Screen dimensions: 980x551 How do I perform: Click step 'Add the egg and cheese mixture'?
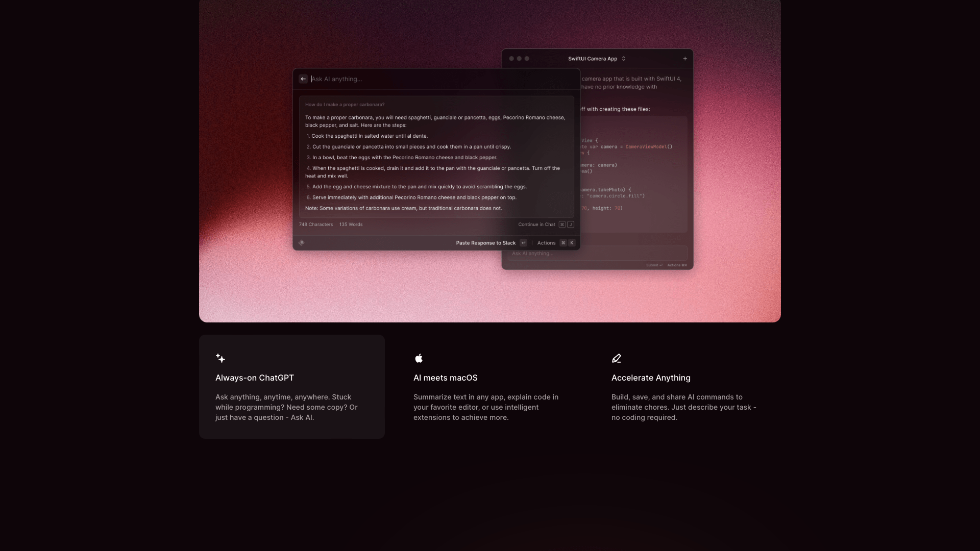click(x=420, y=187)
